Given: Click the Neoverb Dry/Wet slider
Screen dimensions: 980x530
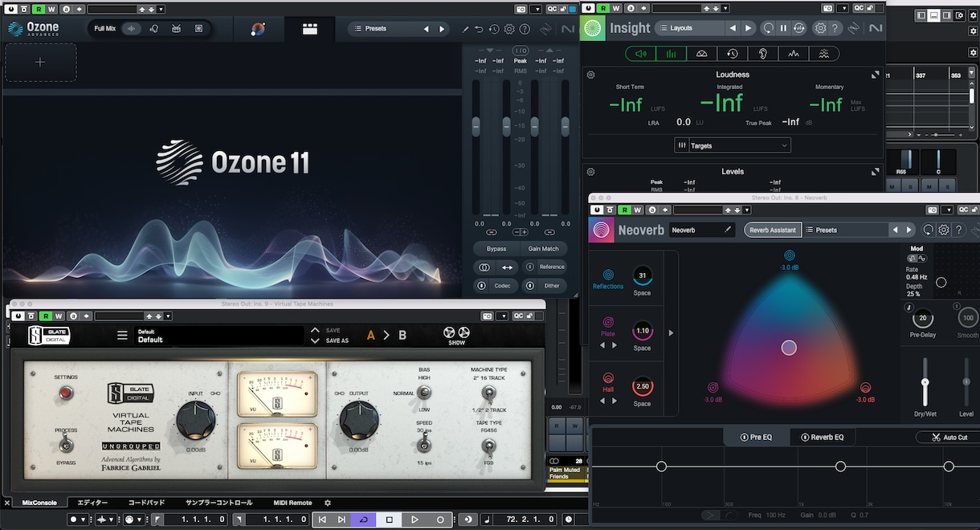Looking at the screenshot, I should [x=925, y=381].
